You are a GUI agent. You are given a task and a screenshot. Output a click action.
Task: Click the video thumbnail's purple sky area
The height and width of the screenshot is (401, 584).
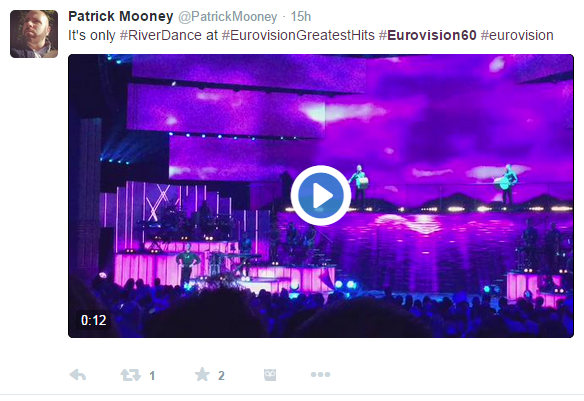(x=447, y=112)
